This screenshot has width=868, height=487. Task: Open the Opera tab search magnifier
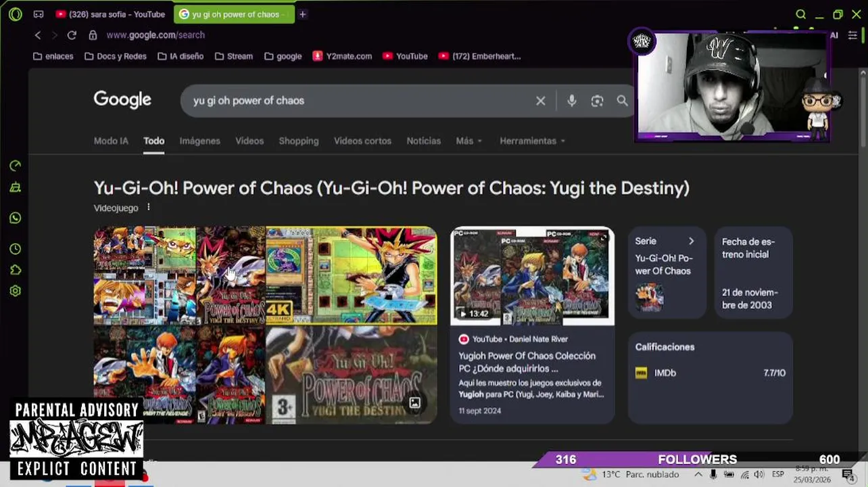click(800, 14)
